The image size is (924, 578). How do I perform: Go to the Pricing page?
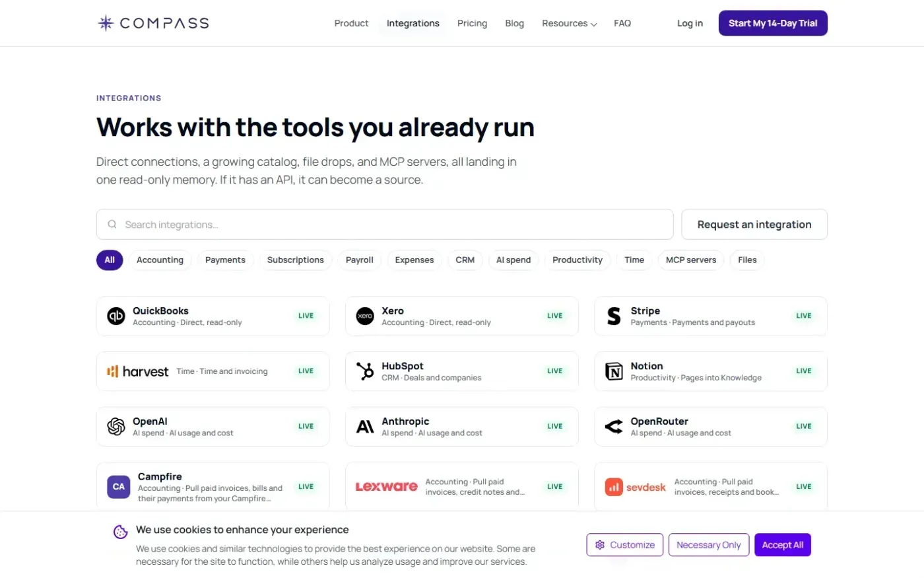tap(473, 23)
